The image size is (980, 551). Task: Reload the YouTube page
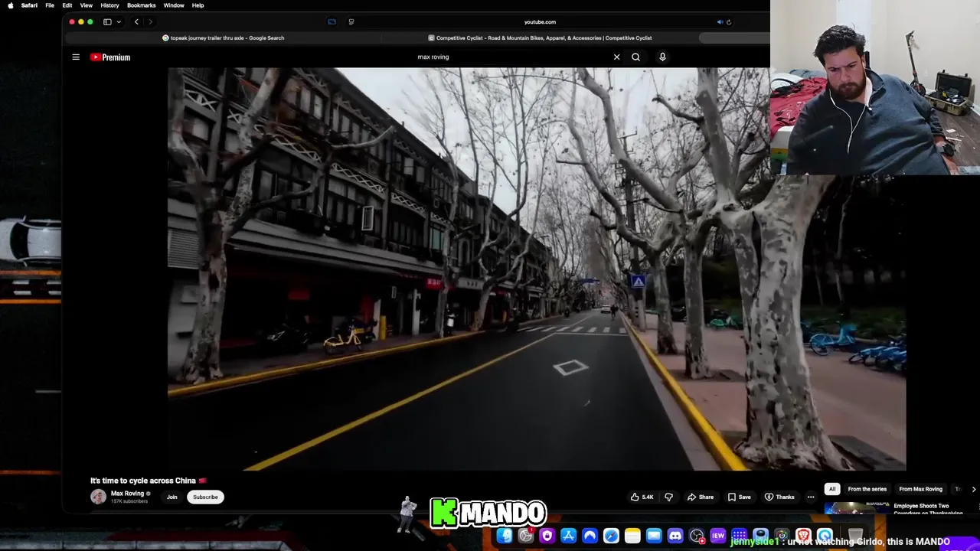click(x=729, y=21)
